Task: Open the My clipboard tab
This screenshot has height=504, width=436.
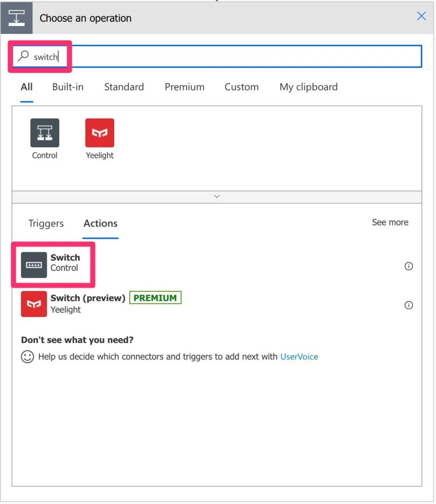Action: (308, 87)
